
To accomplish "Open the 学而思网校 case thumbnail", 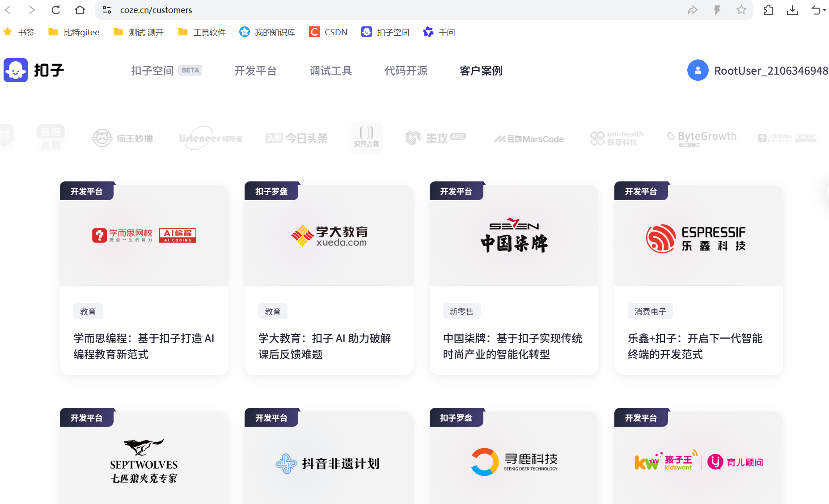I will (144, 235).
